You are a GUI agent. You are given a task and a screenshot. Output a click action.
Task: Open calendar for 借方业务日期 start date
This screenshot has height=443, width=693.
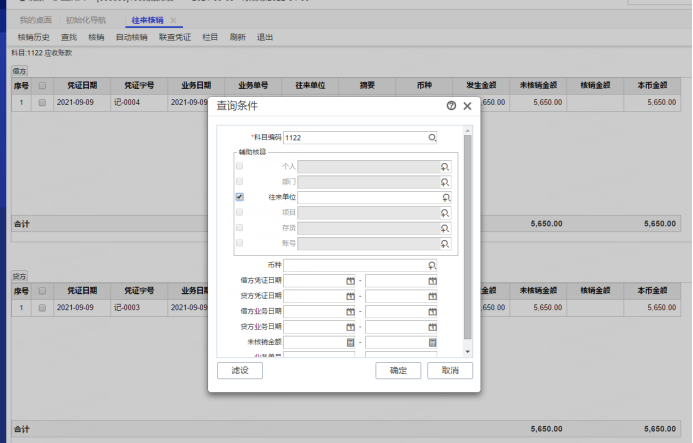tap(350, 311)
